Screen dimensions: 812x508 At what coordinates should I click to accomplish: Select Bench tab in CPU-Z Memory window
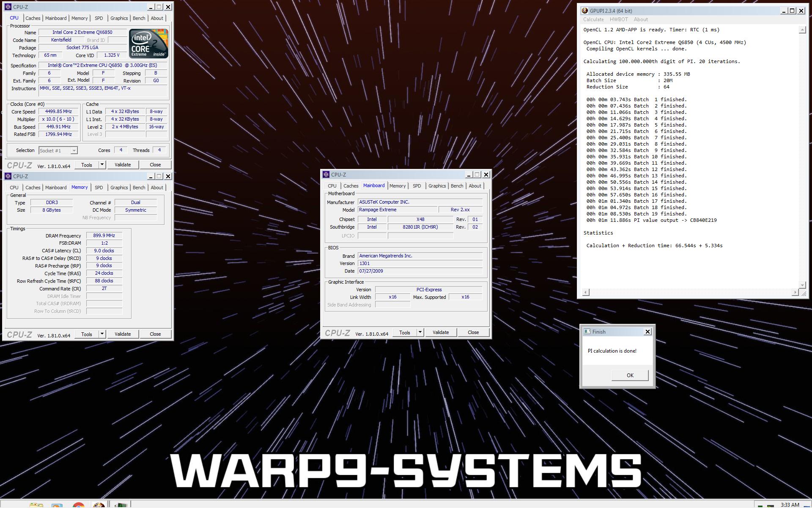tap(139, 188)
